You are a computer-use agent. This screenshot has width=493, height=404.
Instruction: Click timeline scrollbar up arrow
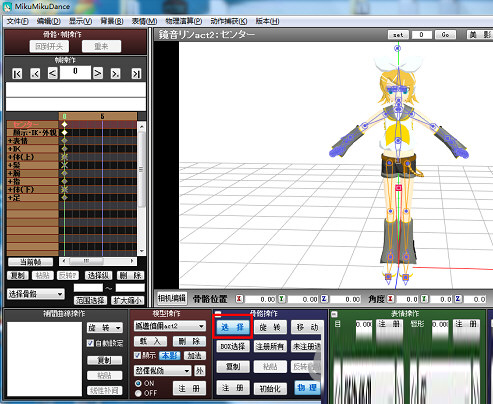click(141, 126)
